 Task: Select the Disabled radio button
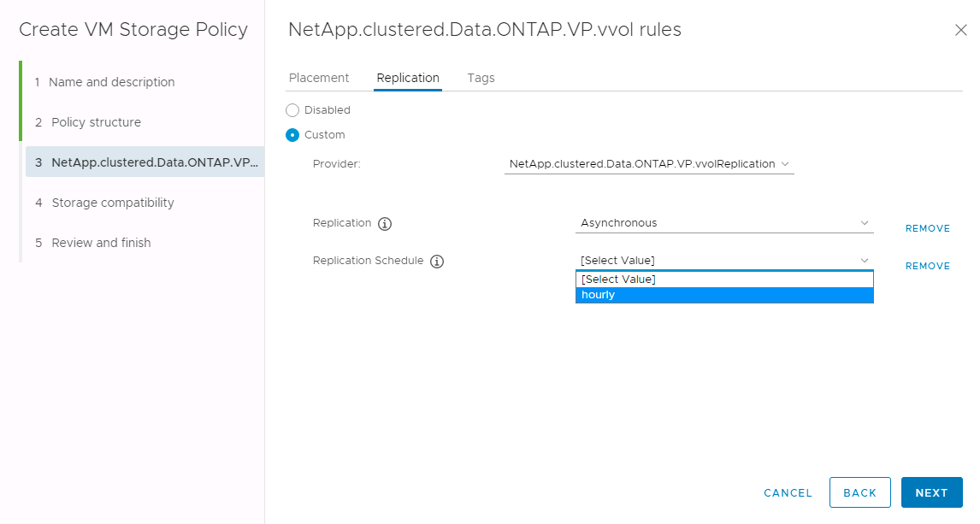point(292,110)
